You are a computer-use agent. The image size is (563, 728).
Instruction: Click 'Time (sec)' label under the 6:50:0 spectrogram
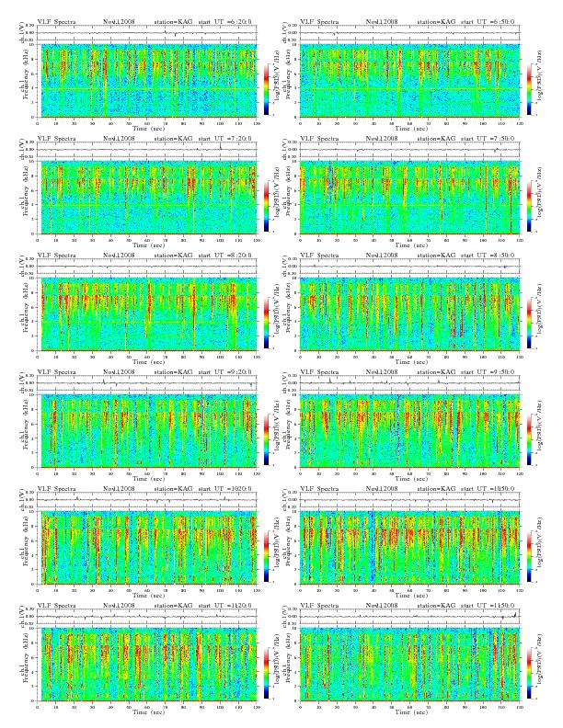point(411,128)
